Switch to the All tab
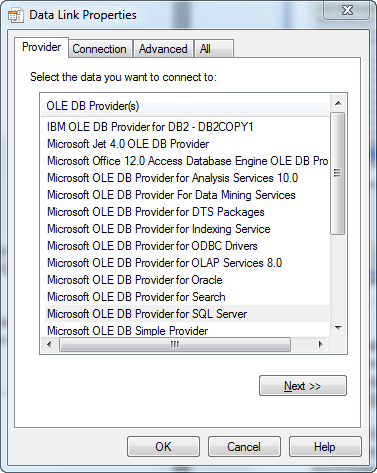The image size is (377, 473). coord(213,49)
